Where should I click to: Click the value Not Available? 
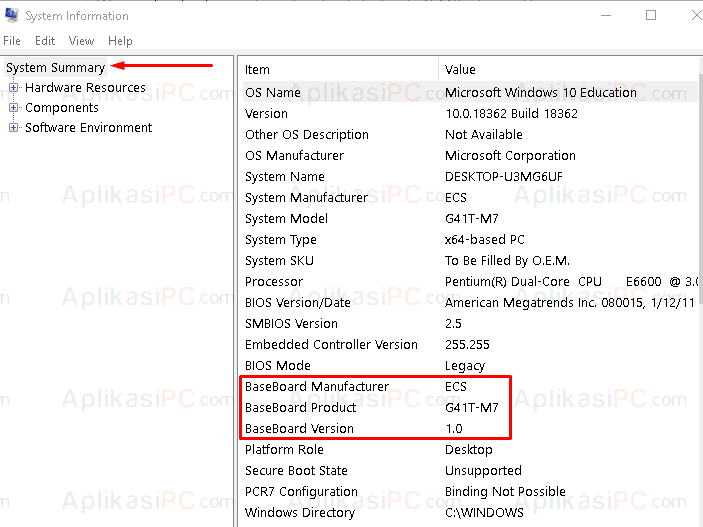pyautogui.click(x=484, y=135)
